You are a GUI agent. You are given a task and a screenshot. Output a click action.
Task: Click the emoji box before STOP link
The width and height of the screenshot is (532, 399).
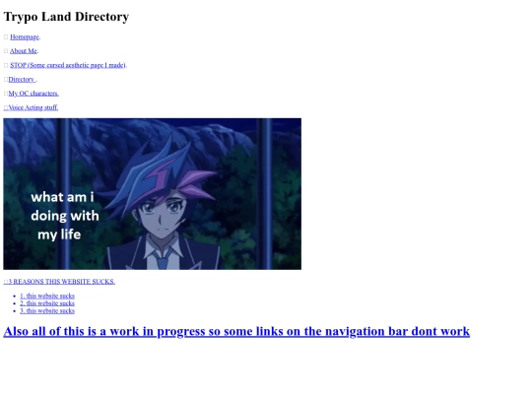click(6, 65)
